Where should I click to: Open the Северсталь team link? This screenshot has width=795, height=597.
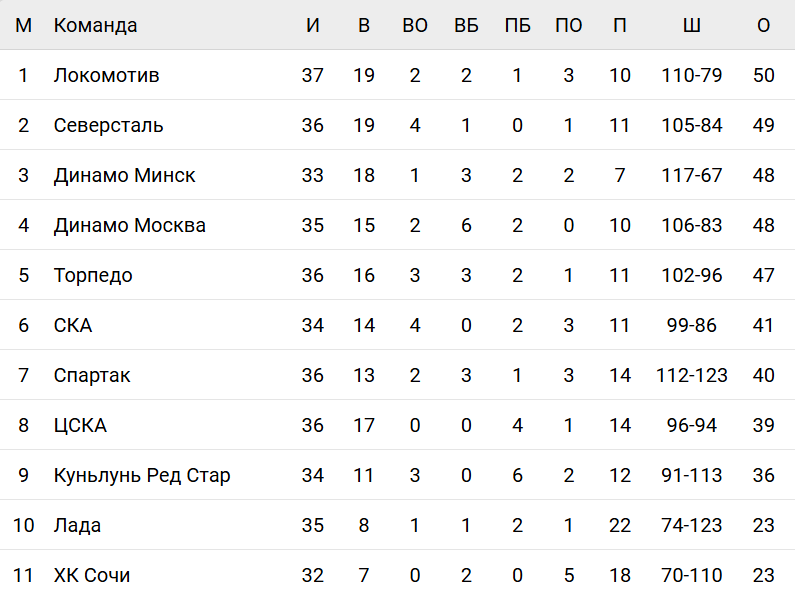click(109, 125)
